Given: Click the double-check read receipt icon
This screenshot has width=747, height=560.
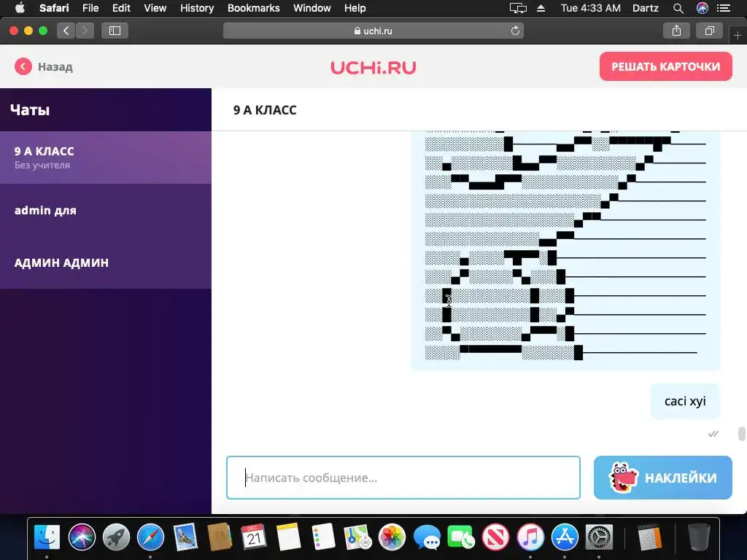Looking at the screenshot, I should point(713,434).
